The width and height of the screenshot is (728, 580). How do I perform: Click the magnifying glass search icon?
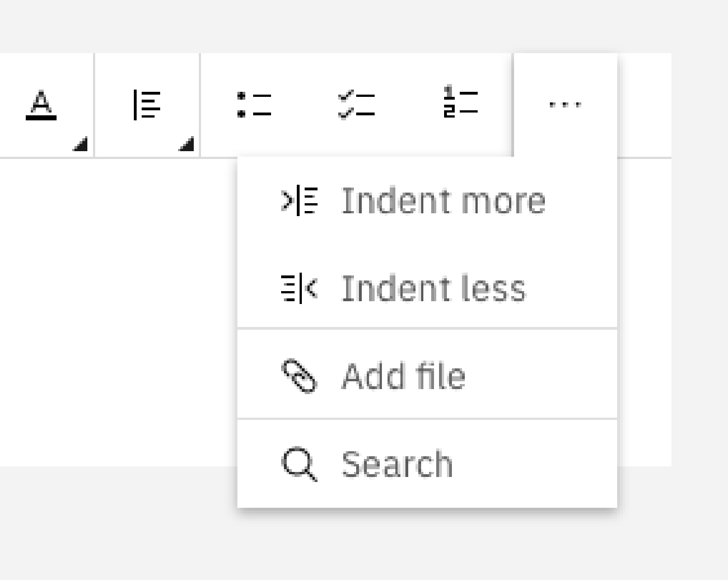click(x=298, y=464)
